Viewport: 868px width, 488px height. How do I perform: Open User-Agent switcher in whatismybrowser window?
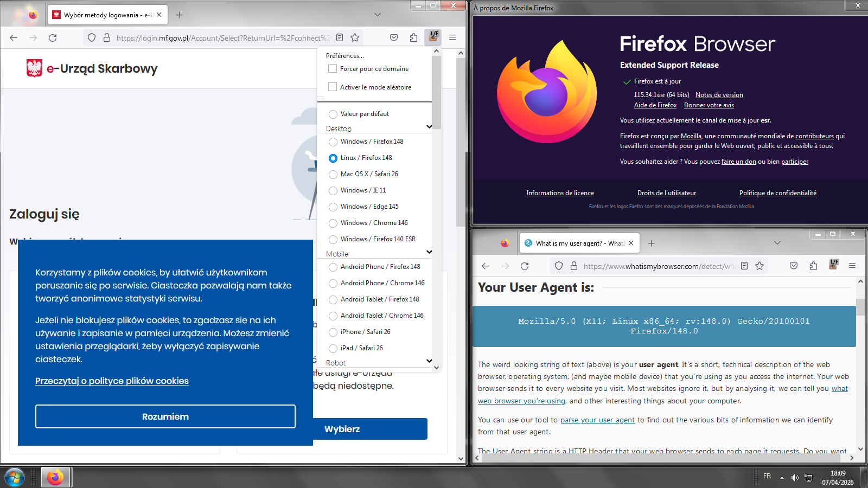tap(834, 265)
